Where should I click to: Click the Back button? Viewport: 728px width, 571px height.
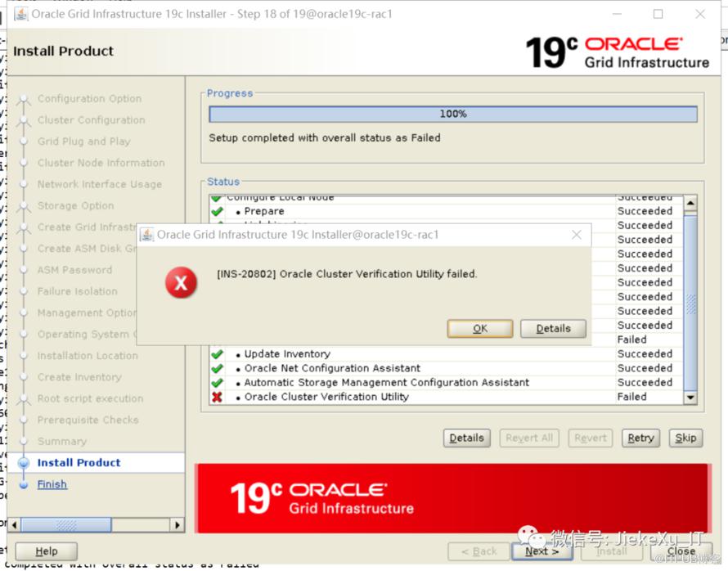479,551
